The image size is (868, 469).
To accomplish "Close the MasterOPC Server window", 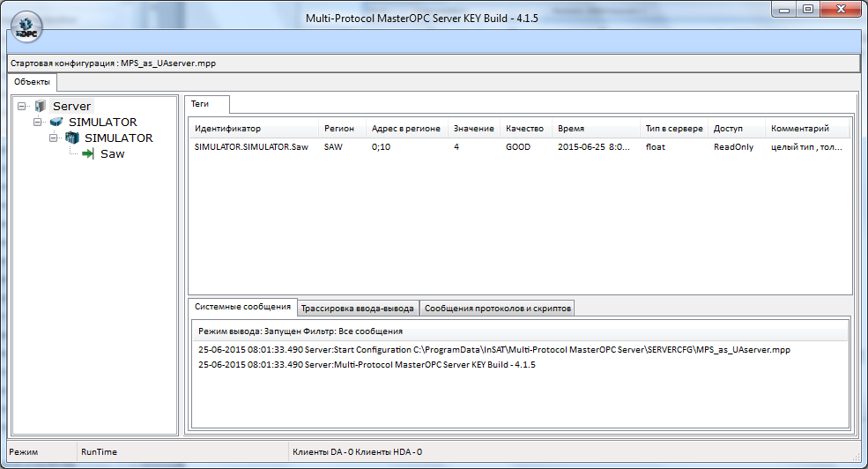I will pos(841,10).
